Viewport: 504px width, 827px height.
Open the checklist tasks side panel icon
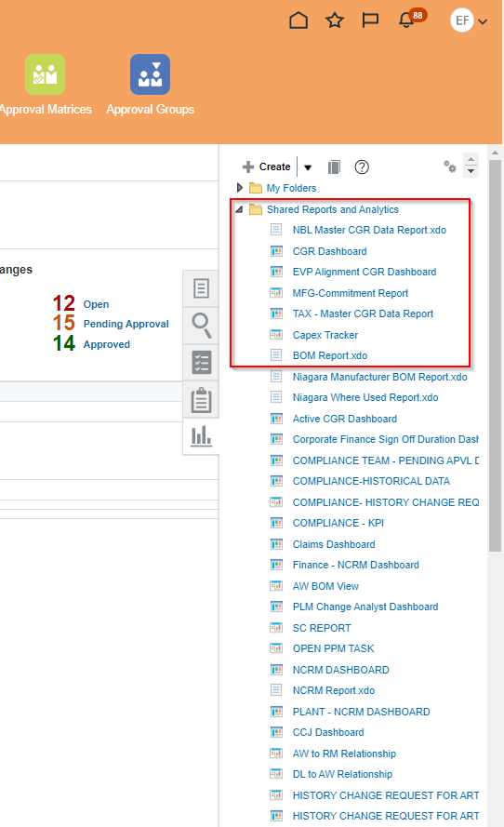coord(201,363)
